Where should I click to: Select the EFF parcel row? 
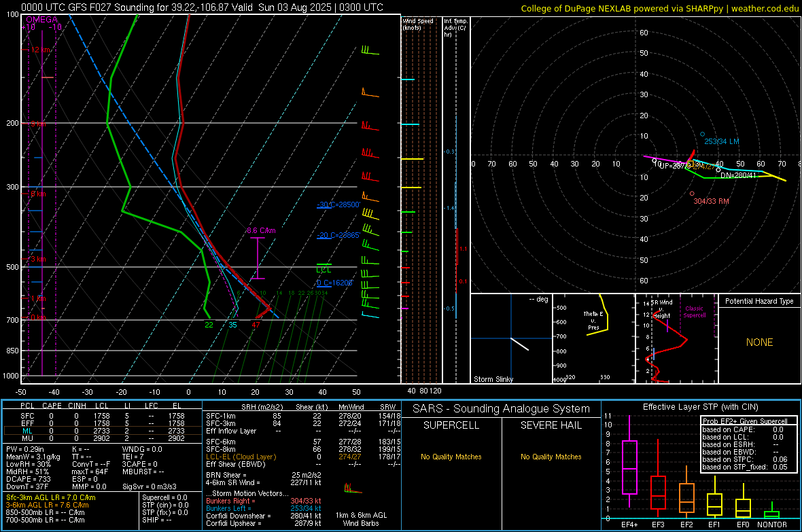(x=103, y=423)
